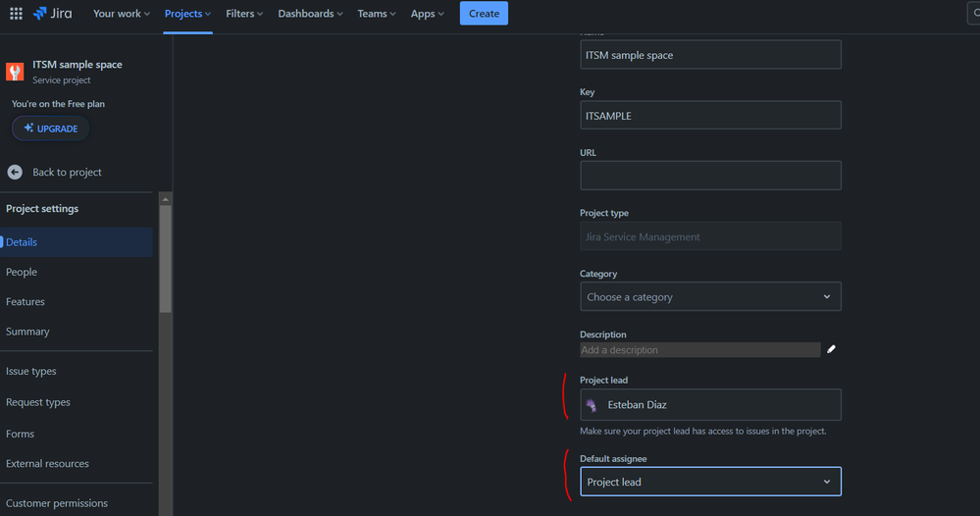The width and height of the screenshot is (980, 516).
Task: Click the 'You're on the Free plan' text
Action: tap(58, 104)
